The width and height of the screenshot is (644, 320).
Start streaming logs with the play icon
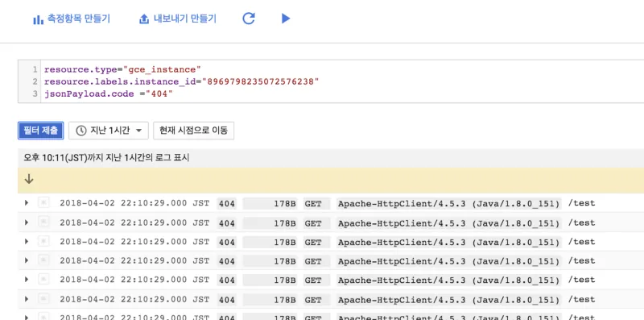coord(286,18)
